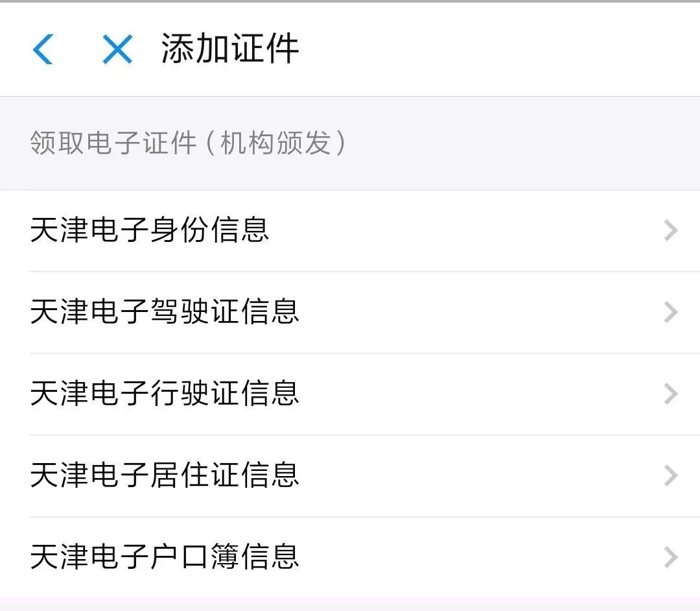Click the blank space in the 天津电子行驶证信息 row
The height and width of the screenshot is (611, 700).
click(x=467, y=394)
